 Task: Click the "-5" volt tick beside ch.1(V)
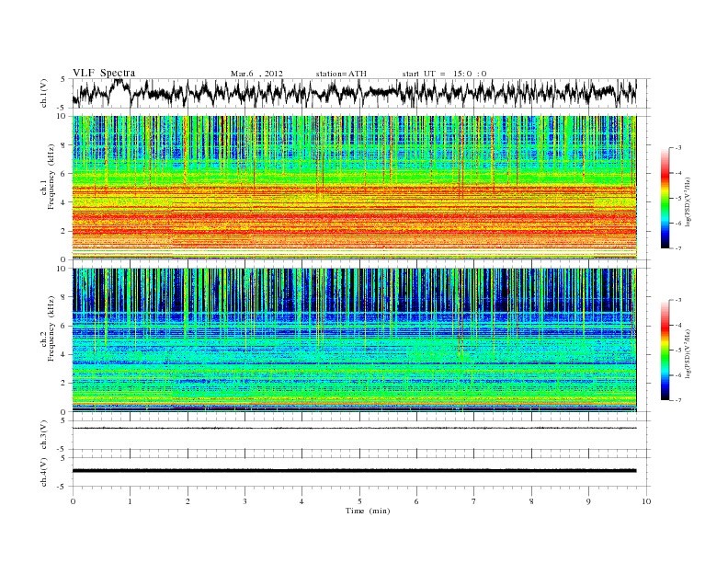(x=62, y=109)
